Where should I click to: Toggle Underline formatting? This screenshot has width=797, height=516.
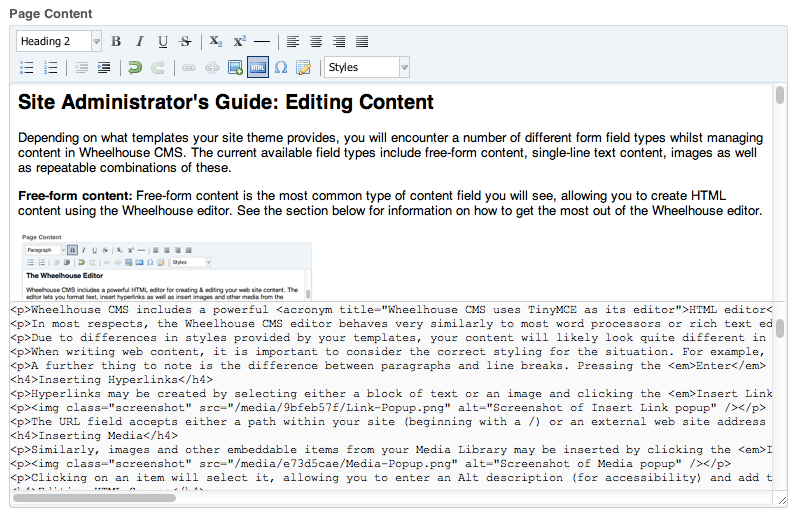163,42
